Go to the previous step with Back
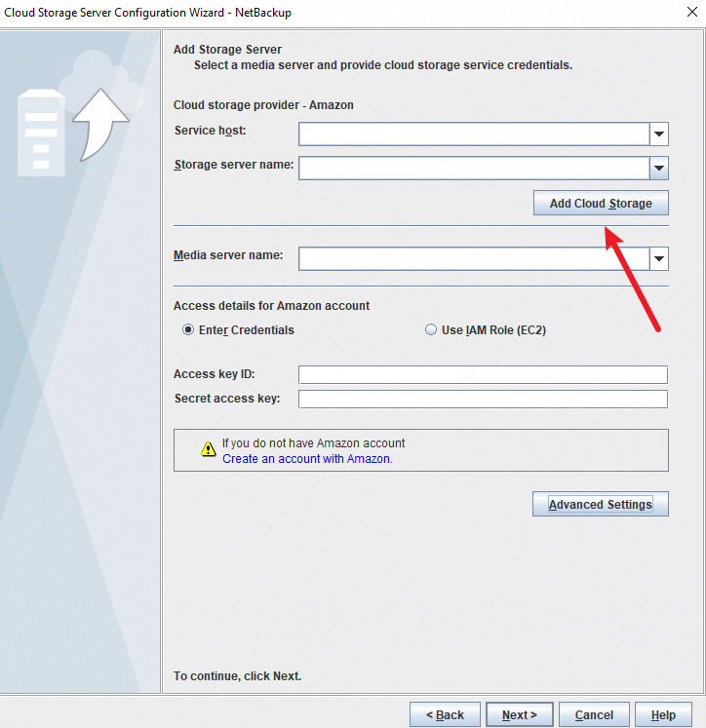Image resolution: width=706 pixels, height=728 pixels. (444, 714)
